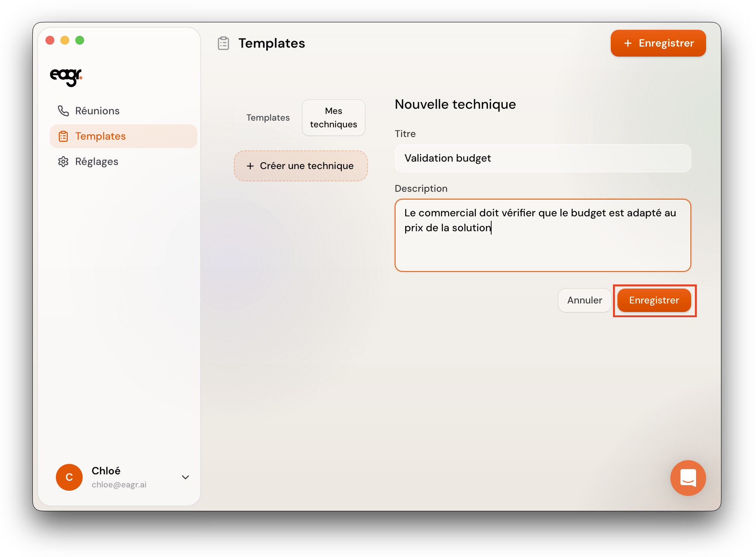The width and height of the screenshot is (756, 557).
Task: Click plus icon in Créer une technique
Action: 250,166
